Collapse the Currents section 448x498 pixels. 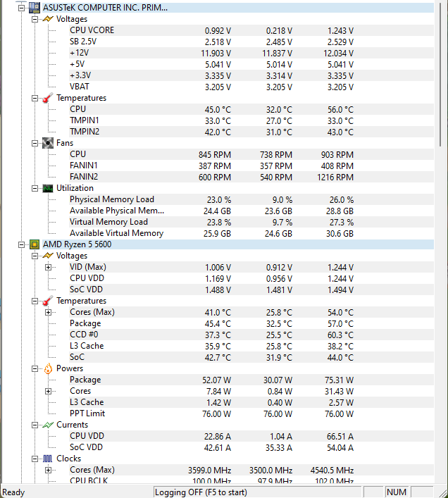click(x=35, y=425)
